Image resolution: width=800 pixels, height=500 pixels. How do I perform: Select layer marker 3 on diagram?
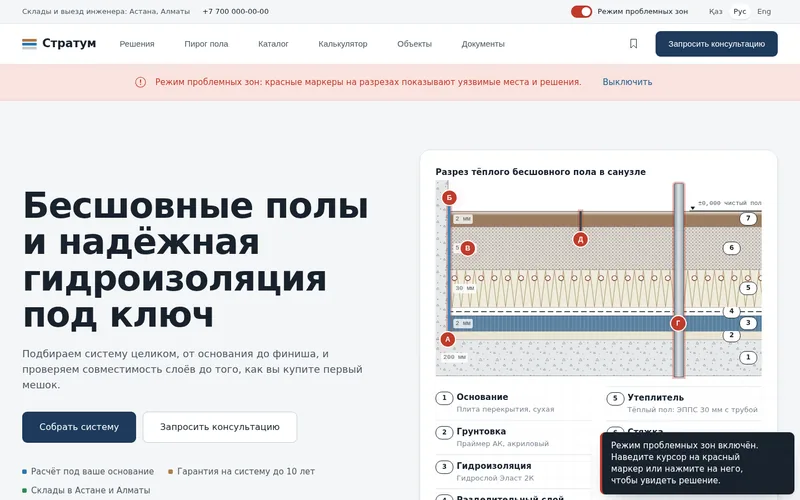[748, 322]
